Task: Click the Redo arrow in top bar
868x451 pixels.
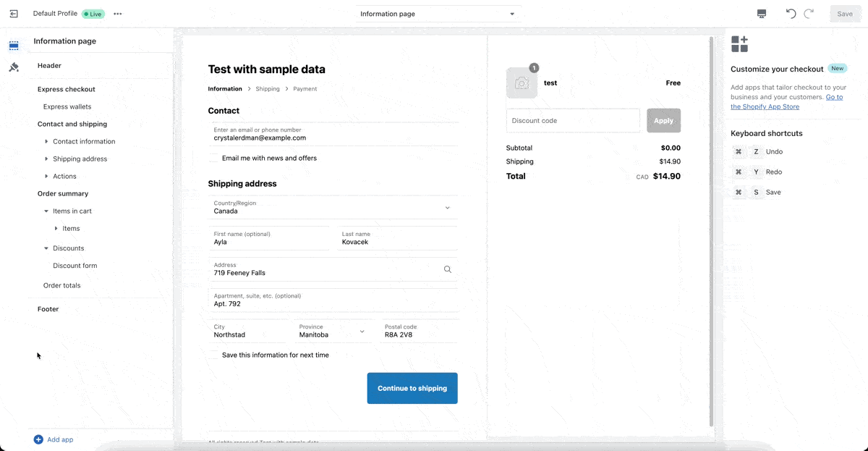Action: click(x=809, y=14)
